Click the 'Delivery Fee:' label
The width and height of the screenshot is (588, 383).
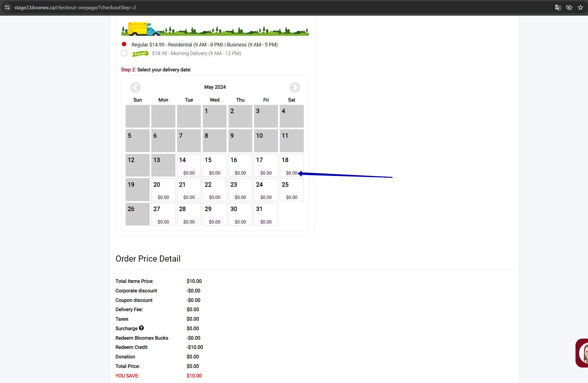(129, 309)
